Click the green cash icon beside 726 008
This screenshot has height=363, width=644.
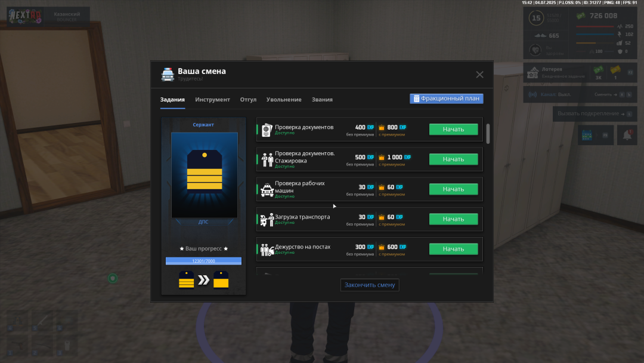(x=581, y=16)
